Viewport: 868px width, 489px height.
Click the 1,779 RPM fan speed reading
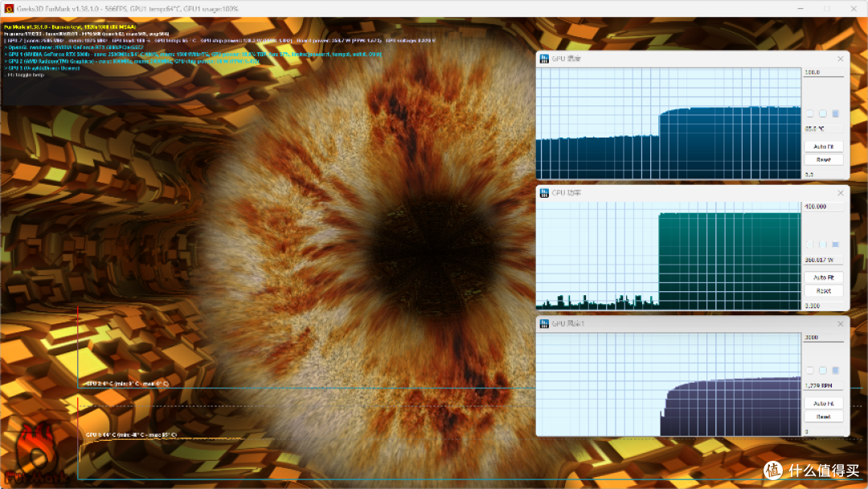tap(824, 385)
